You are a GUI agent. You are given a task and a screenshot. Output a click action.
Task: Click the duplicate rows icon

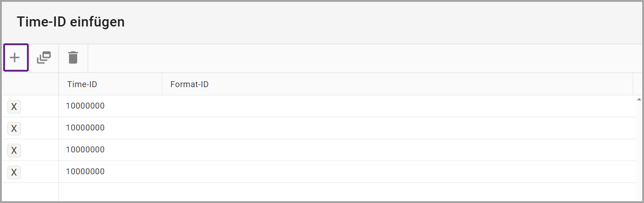point(44,58)
